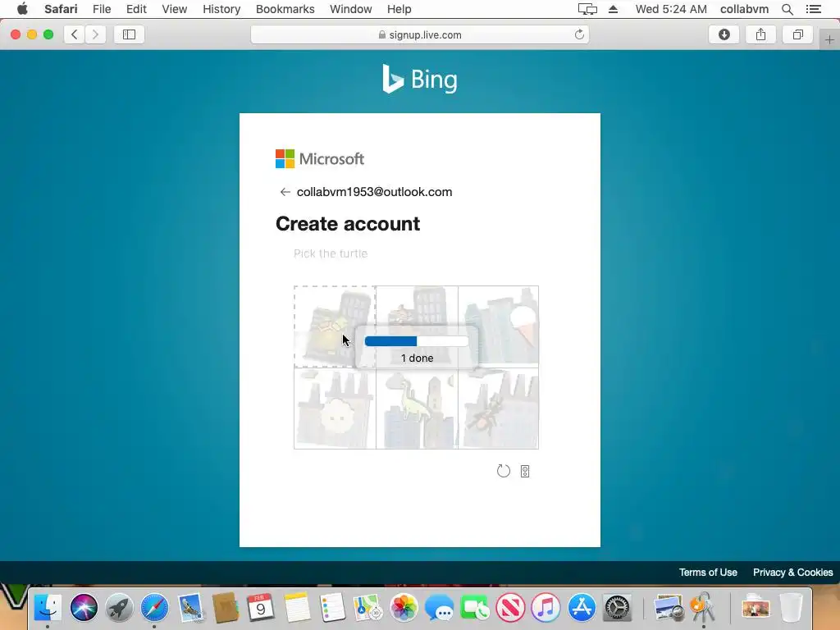The height and width of the screenshot is (630, 840).
Task: Click the Safari back navigation arrow
Action: coord(75,34)
